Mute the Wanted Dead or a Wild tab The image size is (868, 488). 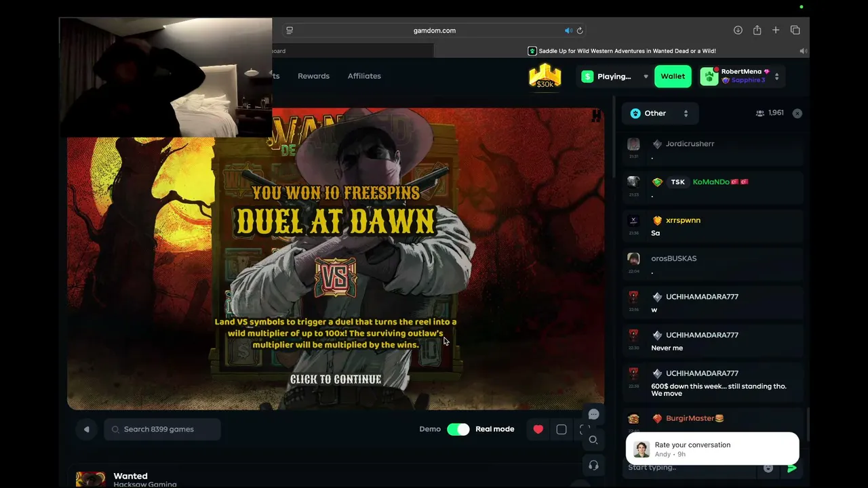pos(803,51)
